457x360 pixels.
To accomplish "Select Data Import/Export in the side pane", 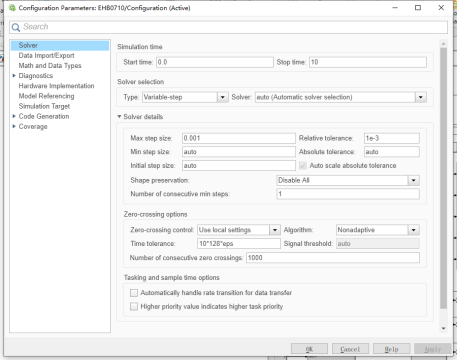I will 46,55.
